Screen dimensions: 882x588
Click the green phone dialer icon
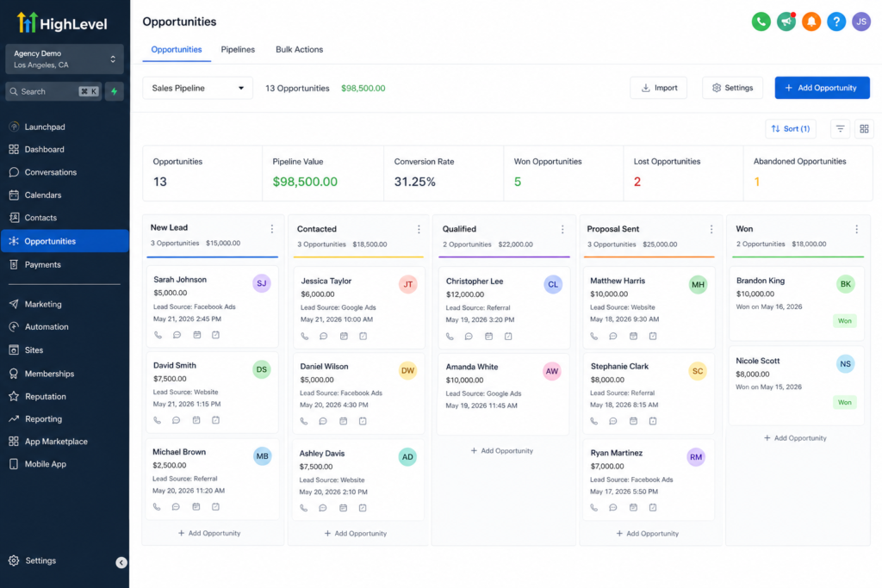click(x=761, y=22)
